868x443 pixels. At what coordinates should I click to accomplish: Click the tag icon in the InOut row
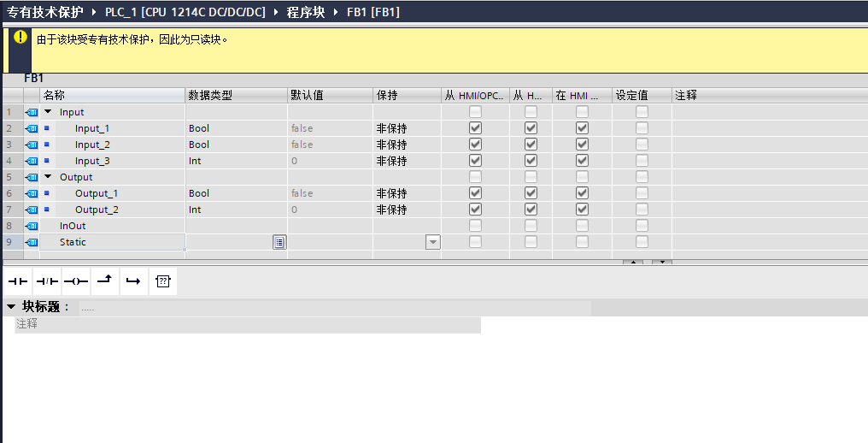(32, 227)
